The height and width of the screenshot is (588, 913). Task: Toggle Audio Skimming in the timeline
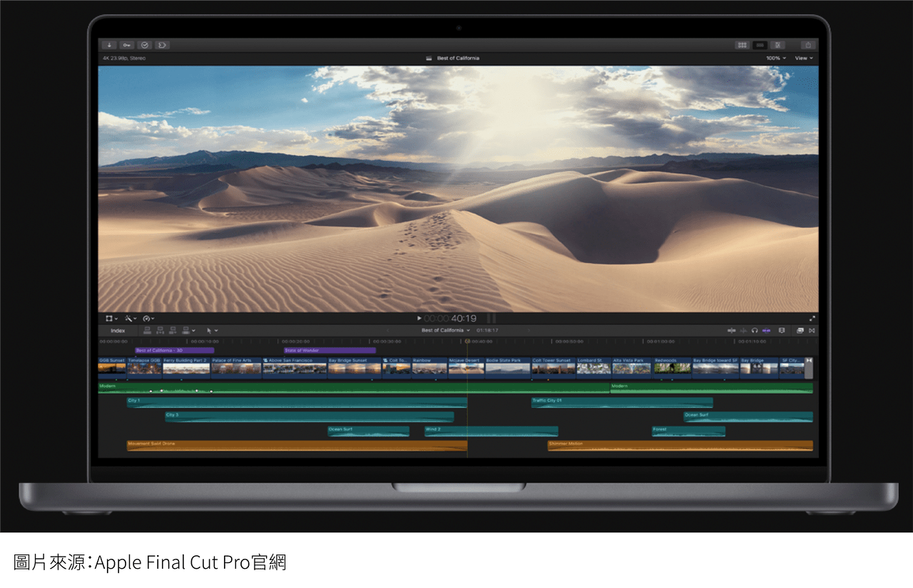(x=743, y=331)
